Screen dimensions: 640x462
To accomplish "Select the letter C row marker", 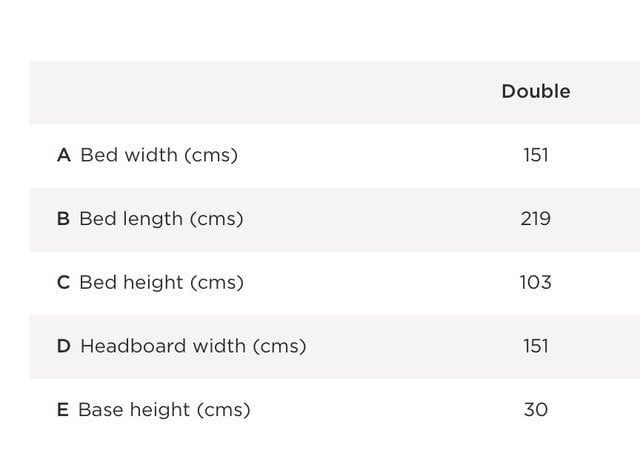I will click(x=63, y=283).
